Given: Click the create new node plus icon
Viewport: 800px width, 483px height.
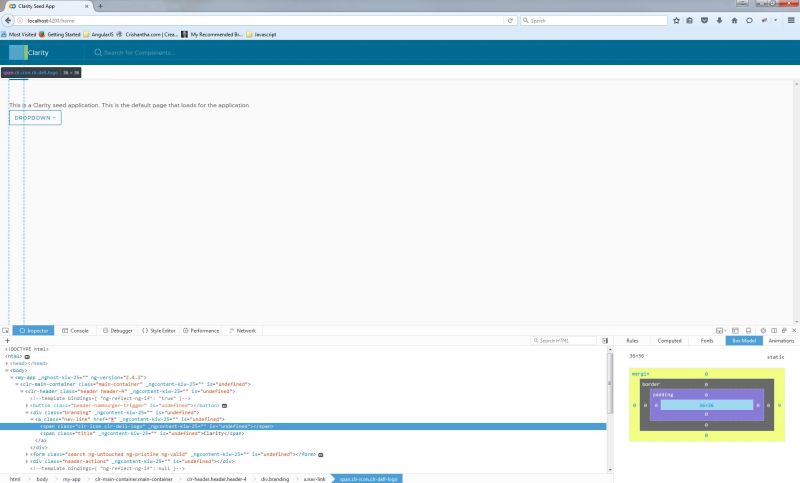Looking at the screenshot, I should 7,340.
